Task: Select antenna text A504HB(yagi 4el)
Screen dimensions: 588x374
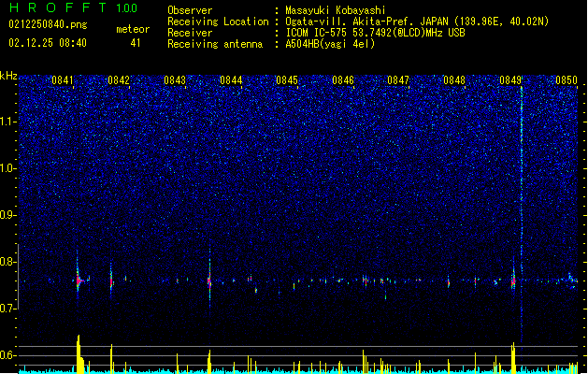Action: 330,44
